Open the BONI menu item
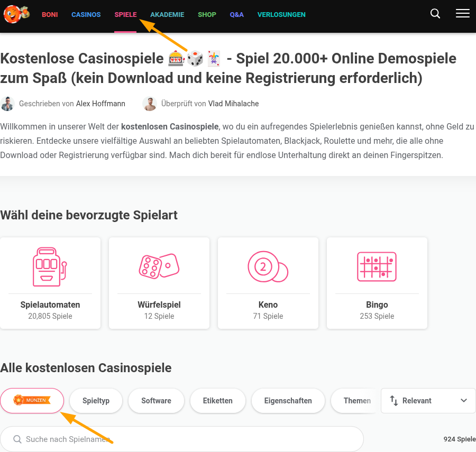Viewport: 476px width, 452px height. click(x=50, y=15)
